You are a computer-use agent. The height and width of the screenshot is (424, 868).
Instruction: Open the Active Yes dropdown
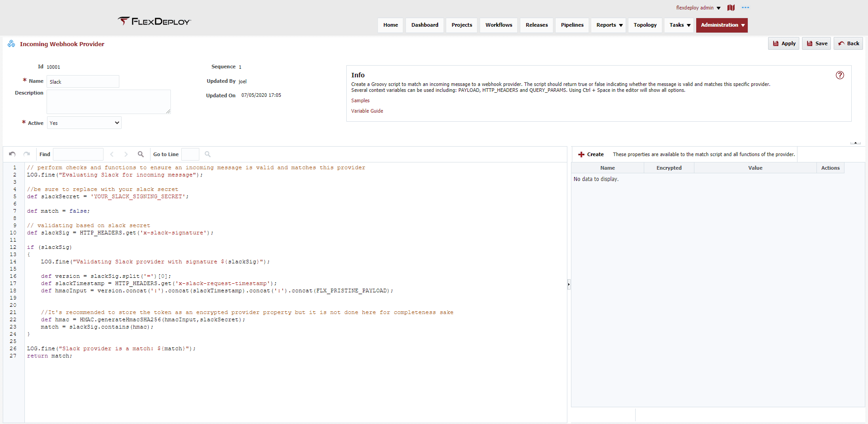coord(84,123)
